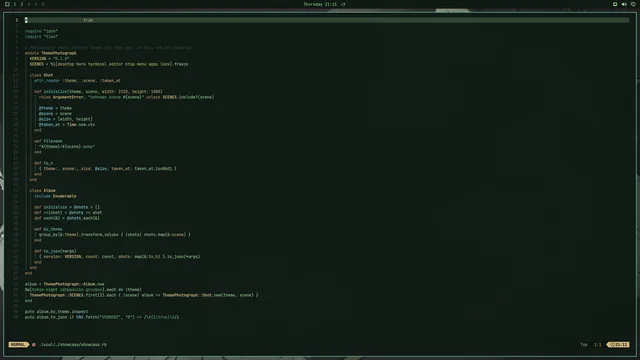Click the 1:1 cursor position in the statusline

(598, 344)
